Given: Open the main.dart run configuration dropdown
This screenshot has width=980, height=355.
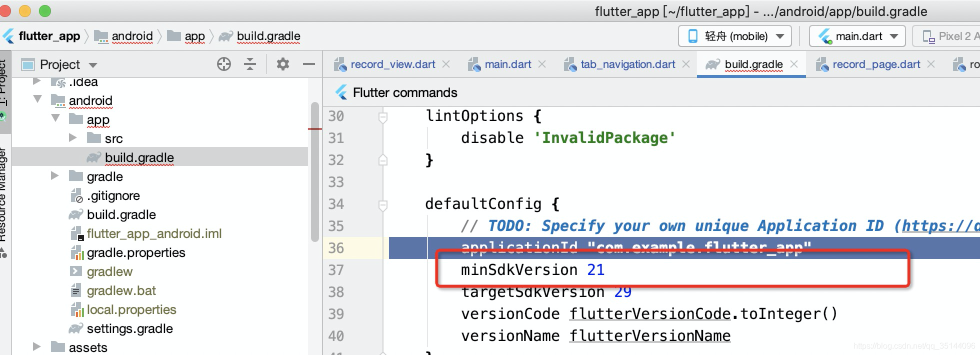Looking at the screenshot, I should coord(857,36).
